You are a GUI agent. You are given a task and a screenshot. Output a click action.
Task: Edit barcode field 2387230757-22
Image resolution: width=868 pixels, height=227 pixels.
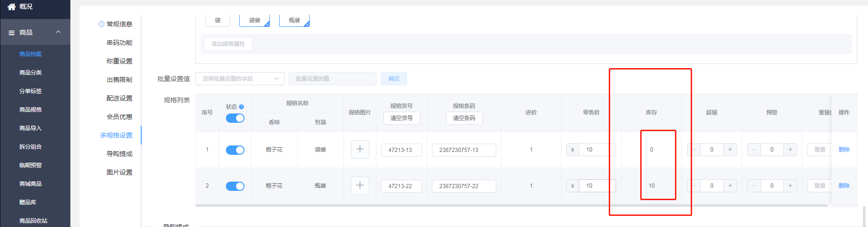pos(464,186)
